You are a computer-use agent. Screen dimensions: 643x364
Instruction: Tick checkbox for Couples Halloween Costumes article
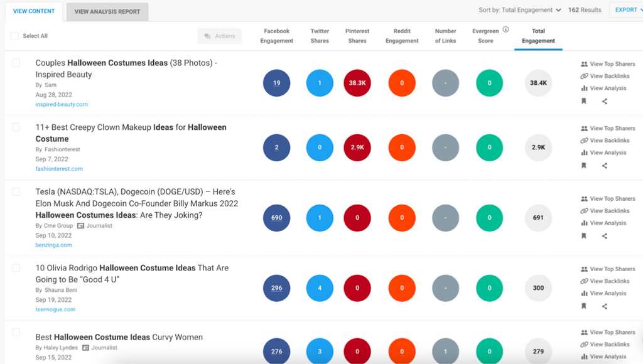[16, 63]
